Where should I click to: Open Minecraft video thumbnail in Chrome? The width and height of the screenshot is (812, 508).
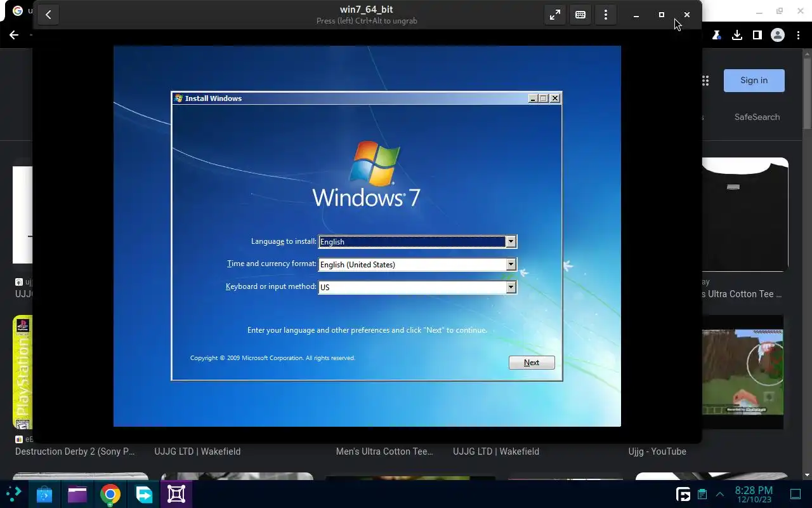[742, 372]
